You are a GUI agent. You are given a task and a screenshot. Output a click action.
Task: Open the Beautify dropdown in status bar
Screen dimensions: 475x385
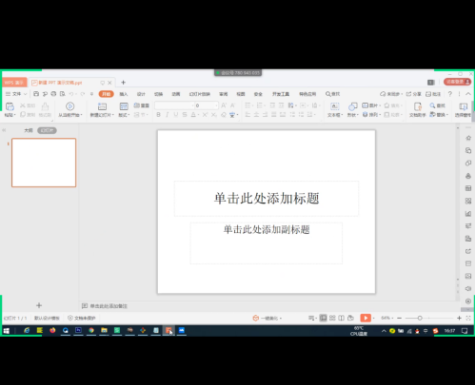click(267, 318)
